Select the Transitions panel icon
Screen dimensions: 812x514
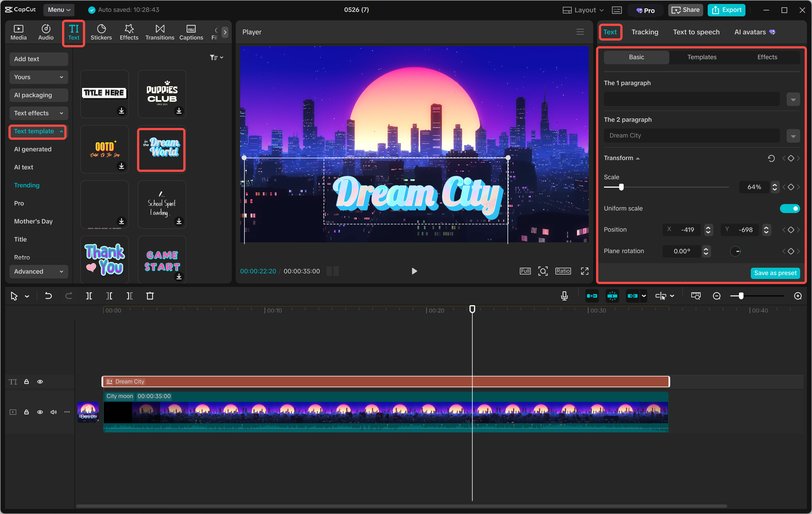(x=160, y=32)
